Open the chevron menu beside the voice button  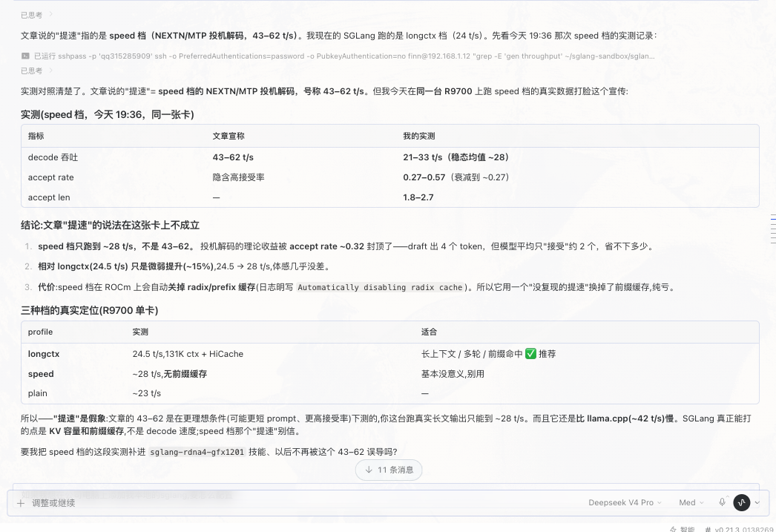coord(757,503)
